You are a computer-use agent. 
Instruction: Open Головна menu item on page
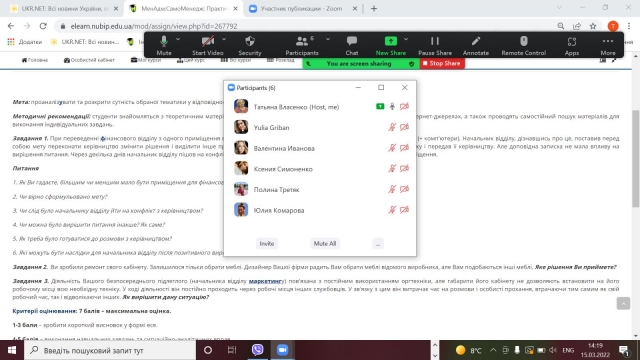[x=35, y=60]
